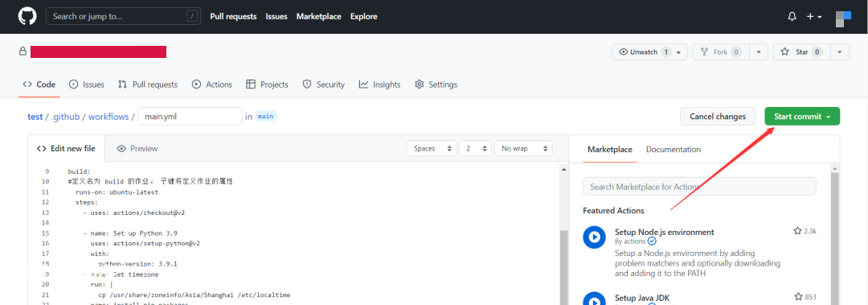The width and height of the screenshot is (868, 305).
Task: Click the workflows breadcrumb link
Action: pos(108,117)
